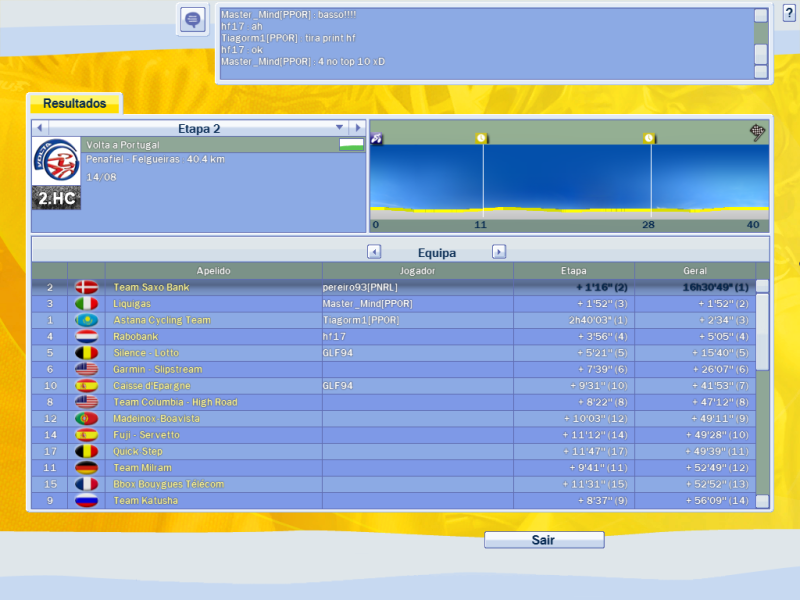
Task: Click the Portugal flag for Madeinox-Boavista
Action: 87,418
